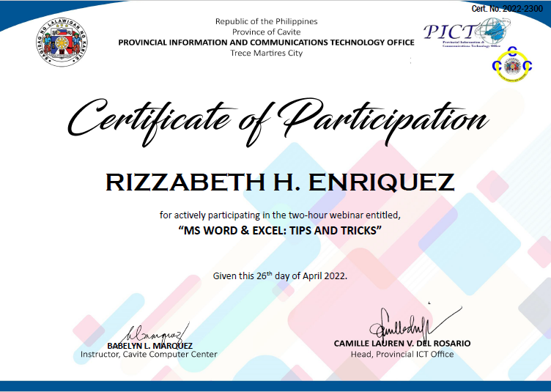Click the Cavite provincial seal logo
Image resolution: width=551 pixels, height=392 pixels.
(x=62, y=42)
